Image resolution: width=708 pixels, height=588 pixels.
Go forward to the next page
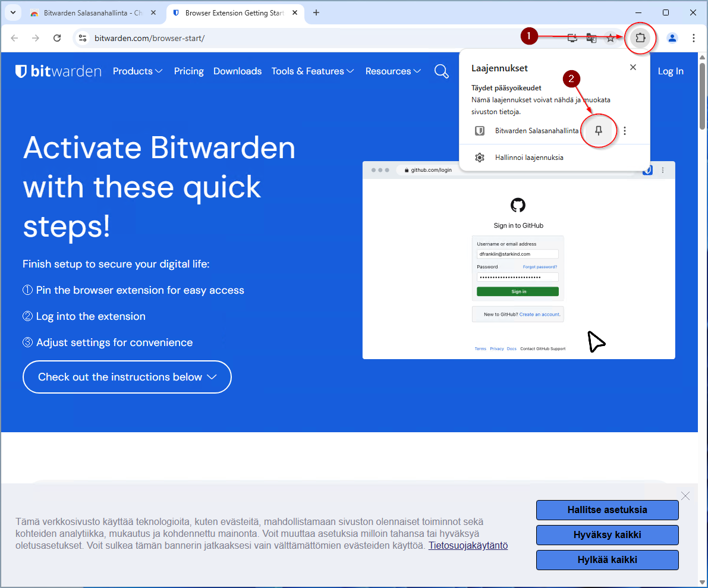click(36, 38)
